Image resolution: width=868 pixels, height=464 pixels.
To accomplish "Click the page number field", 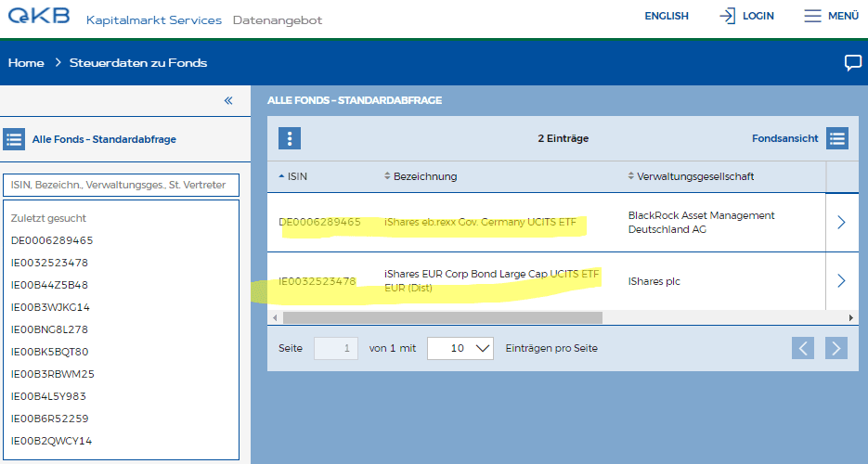I will click(336, 348).
